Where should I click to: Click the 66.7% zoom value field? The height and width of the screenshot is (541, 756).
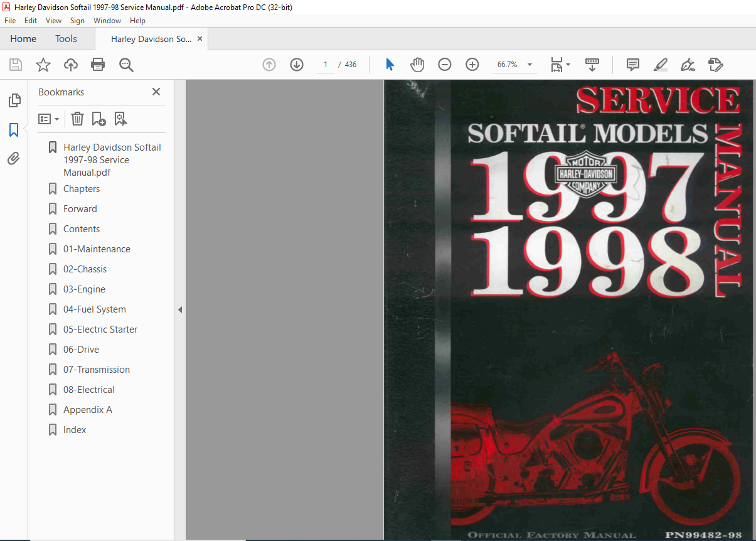pos(508,65)
